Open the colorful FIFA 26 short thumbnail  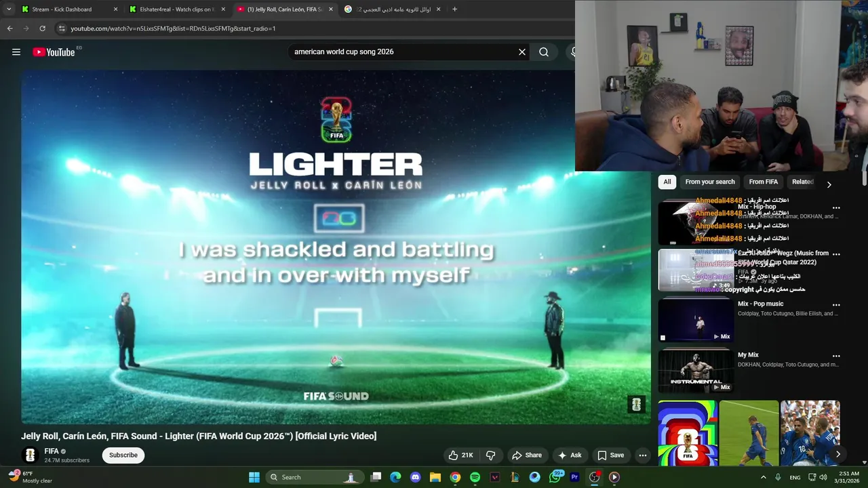click(x=687, y=433)
